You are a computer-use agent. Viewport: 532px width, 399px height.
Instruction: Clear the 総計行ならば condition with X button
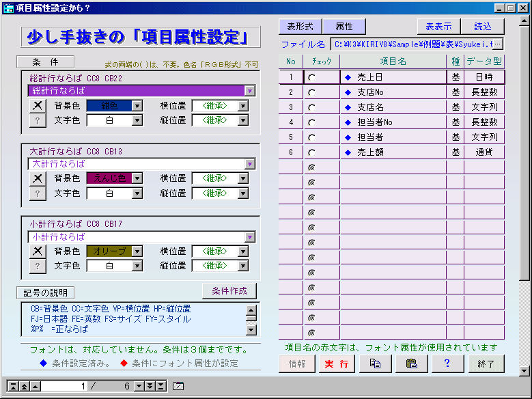pos(37,106)
